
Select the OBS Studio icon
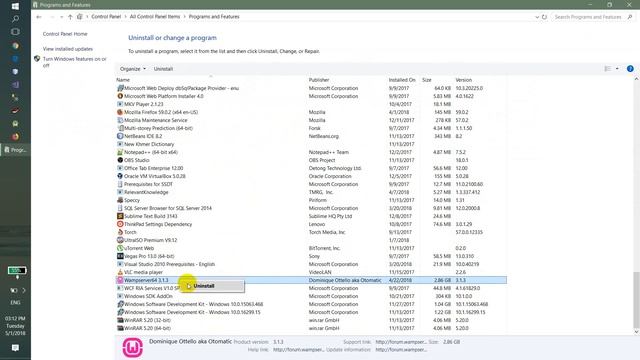point(120,160)
